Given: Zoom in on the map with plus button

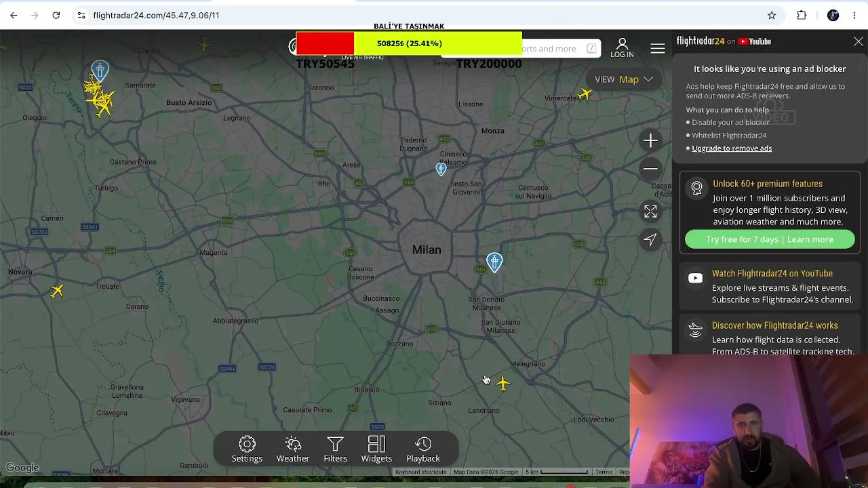Looking at the screenshot, I should (650, 140).
